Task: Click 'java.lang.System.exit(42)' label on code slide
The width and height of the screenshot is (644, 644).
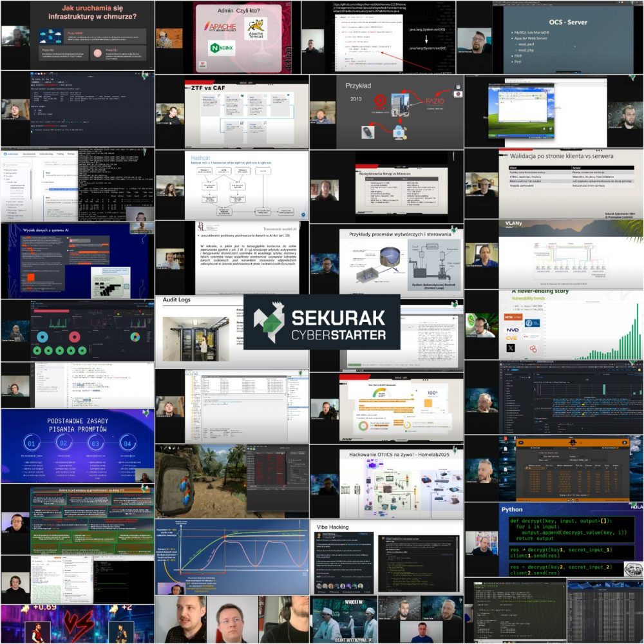Action: (428, 30)
